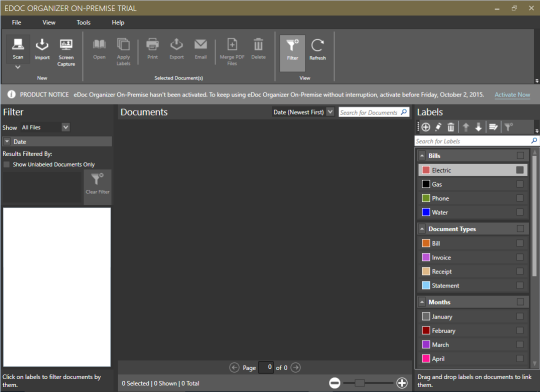
Task: Select the February label row
Action: (x=473, y=331)
